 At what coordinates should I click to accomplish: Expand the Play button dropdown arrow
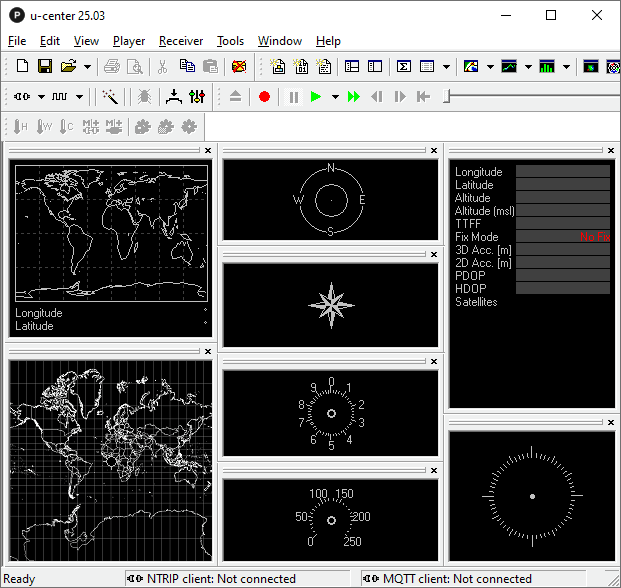pos(334,97)
